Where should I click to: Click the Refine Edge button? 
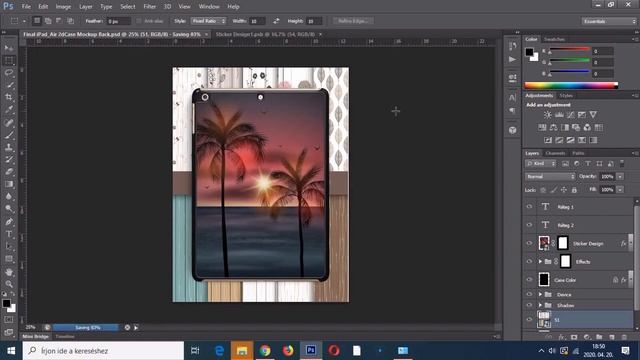[353, 21]
